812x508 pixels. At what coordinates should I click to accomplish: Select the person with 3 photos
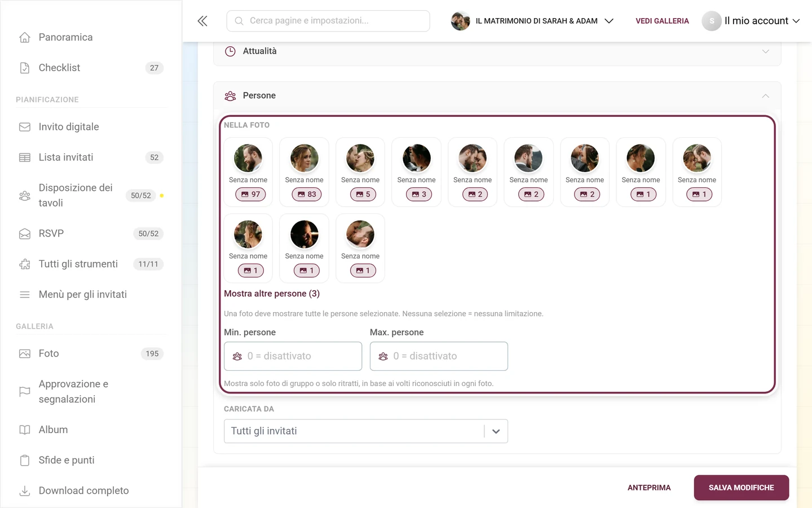tap(416, 172)
